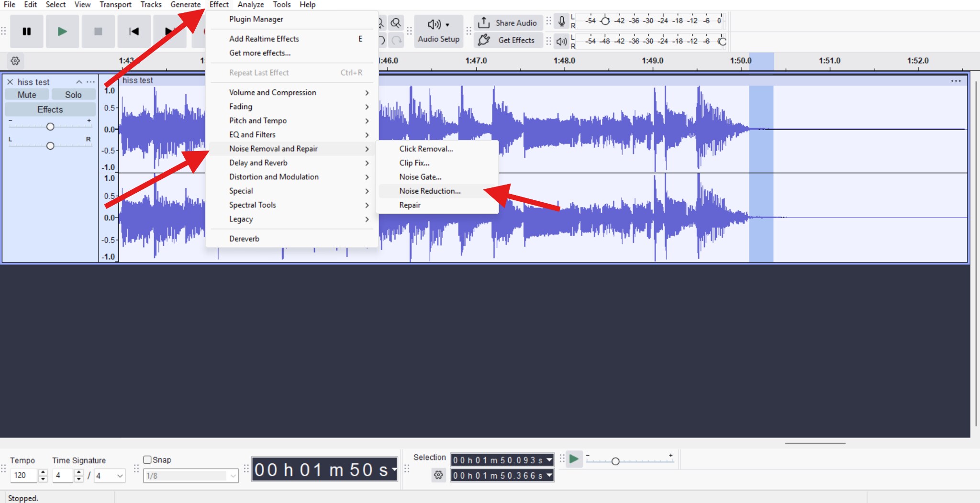Click the Get Effects plug icon
This screenshot has height=503, width=980.
point(485,40)
